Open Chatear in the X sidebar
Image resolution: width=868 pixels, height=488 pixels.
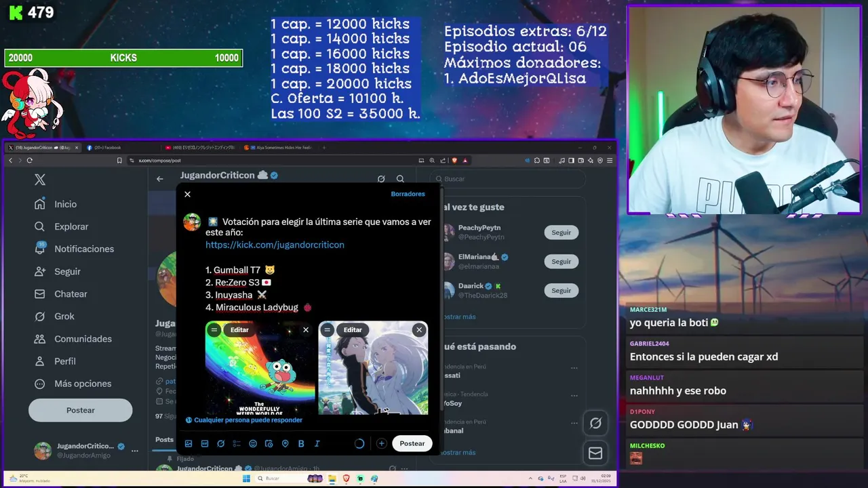(x=61, y=293)
